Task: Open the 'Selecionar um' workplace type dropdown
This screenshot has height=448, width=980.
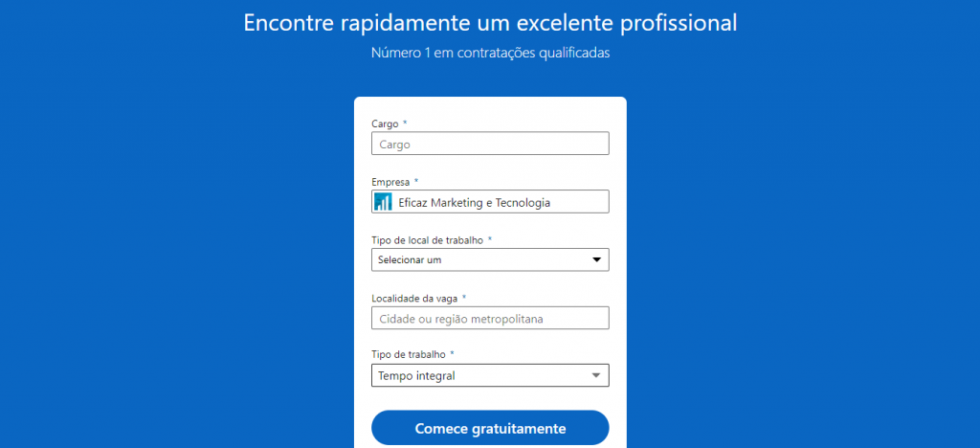Action: (x=479, y=259)
